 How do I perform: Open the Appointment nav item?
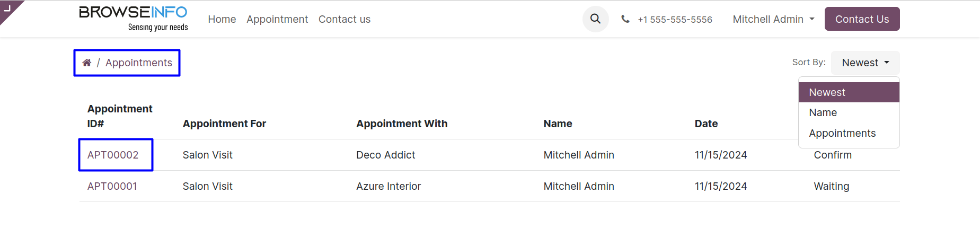coord(277,19)
